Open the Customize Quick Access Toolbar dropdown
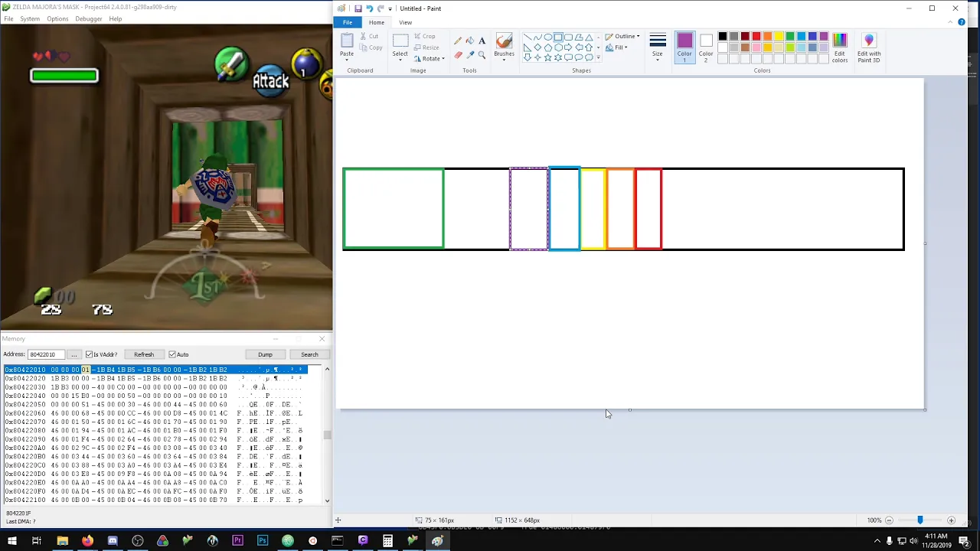This screenshot has width=980, height=551. [x=390, y=8]
